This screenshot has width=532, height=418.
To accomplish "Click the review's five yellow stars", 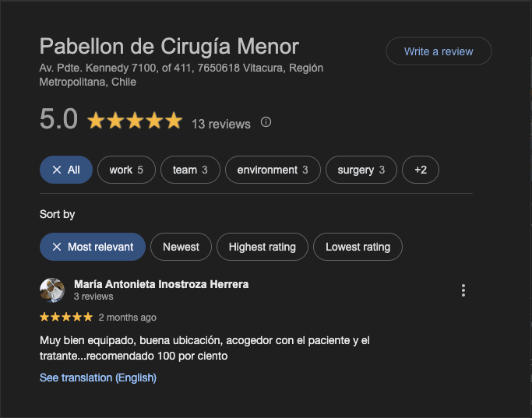I will (x=66, y=317).
